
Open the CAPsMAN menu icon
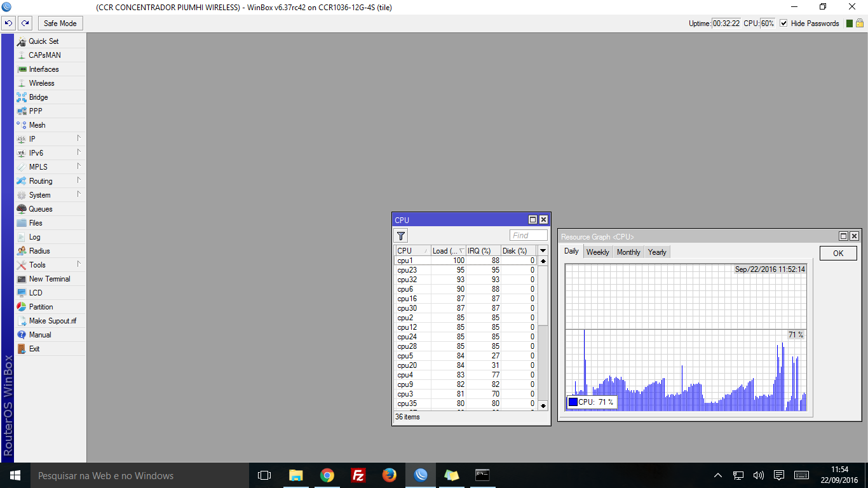pos(22,55)
